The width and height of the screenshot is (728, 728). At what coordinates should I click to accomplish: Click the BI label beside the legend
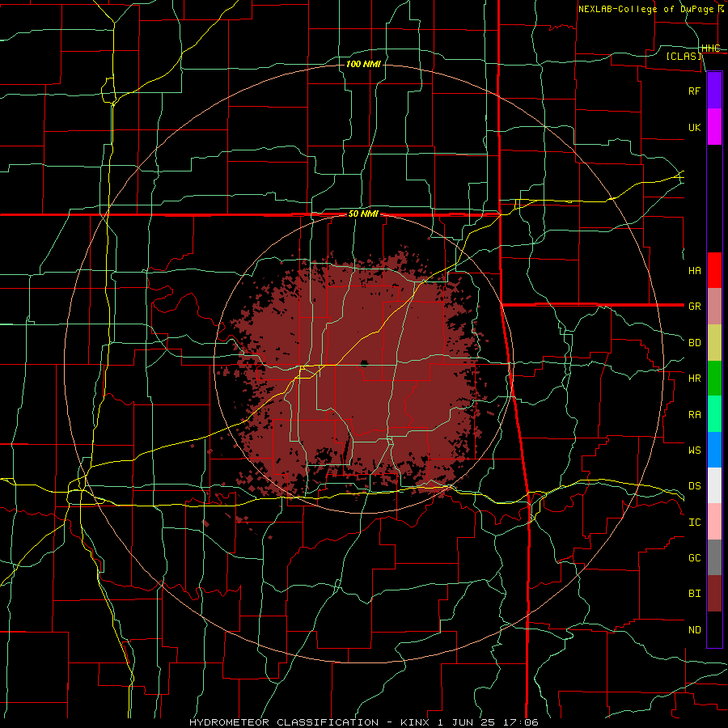pyautogui.click(x=694, y=594)
